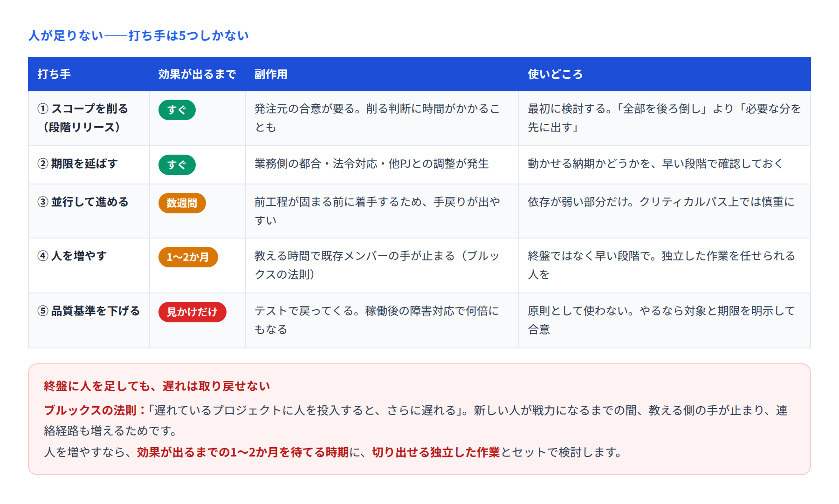Screen dimensions: 839x504
Task: Click the すぐ badge in the スコープを削る row
Action: pos(177,110)
